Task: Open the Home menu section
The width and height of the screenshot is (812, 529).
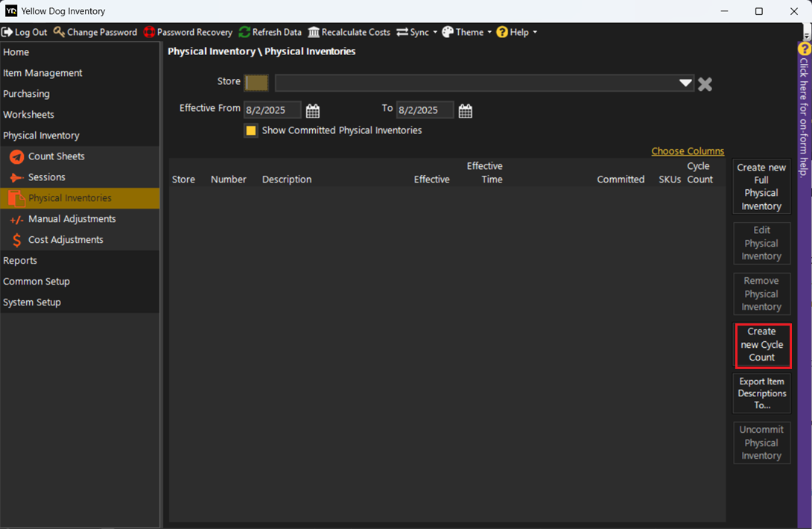Action: click(80, 52)
